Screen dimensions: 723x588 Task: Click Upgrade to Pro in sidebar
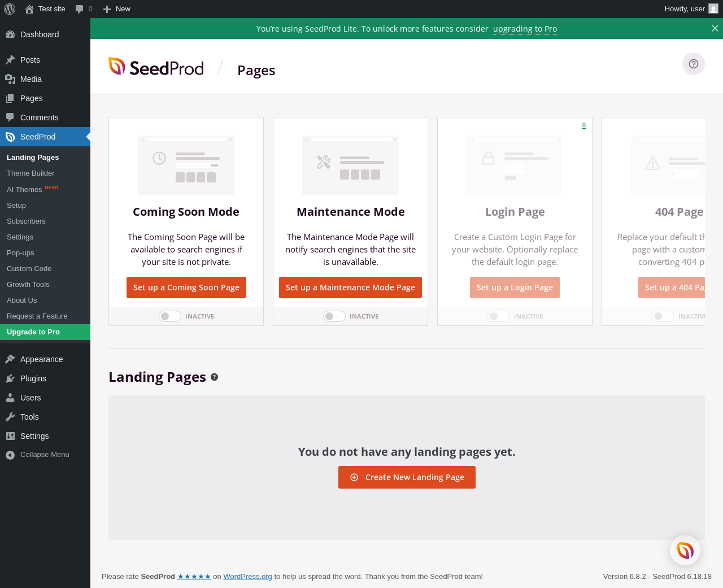45,332
